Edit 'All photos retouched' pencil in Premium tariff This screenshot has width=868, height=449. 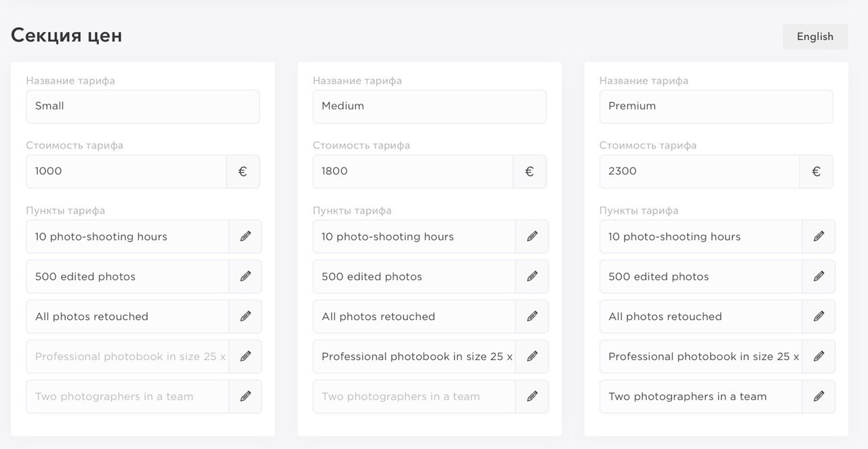(x=819, y=317)
